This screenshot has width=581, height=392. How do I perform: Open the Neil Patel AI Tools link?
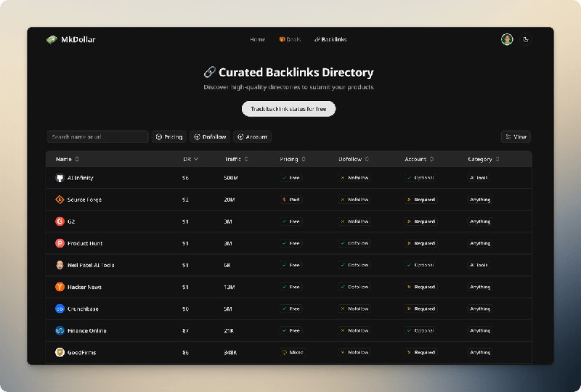91,265
